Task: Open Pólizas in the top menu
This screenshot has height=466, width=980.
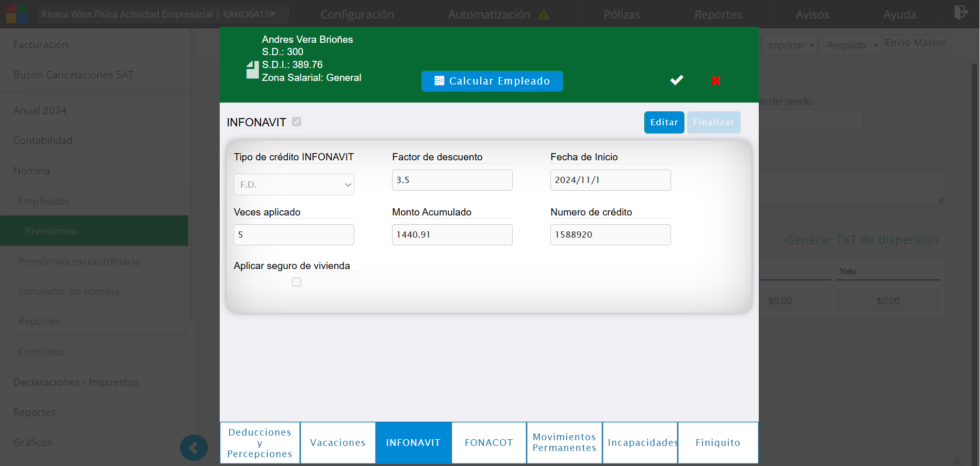Action: click(622, 14)
